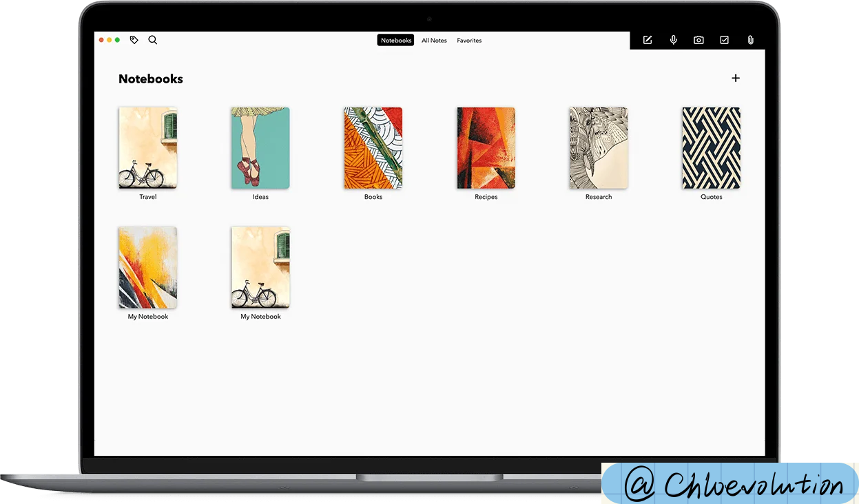Viewport: 859px width, 504px height.
Task: Click "My Notebook" label under the yellow cover
Action: click(x=148, y=317)
